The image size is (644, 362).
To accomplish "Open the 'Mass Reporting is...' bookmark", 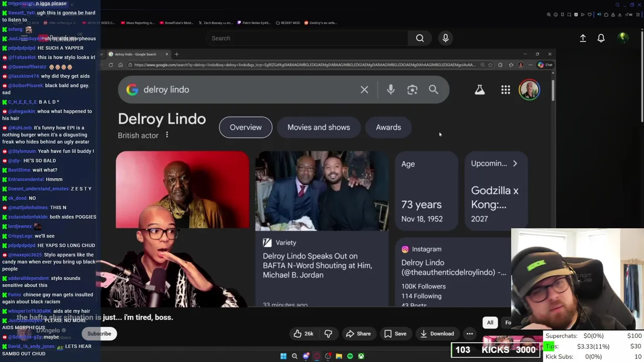I will (x=137, y=23).
